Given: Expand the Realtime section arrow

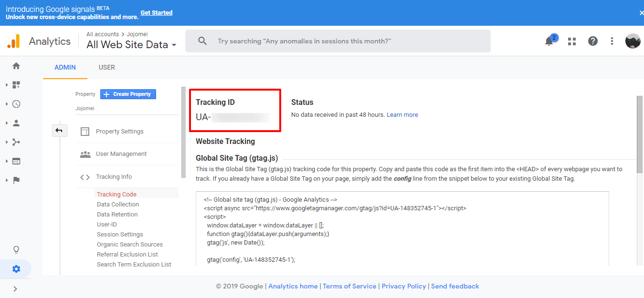Looking at the screenshot, I should [7, 104].
